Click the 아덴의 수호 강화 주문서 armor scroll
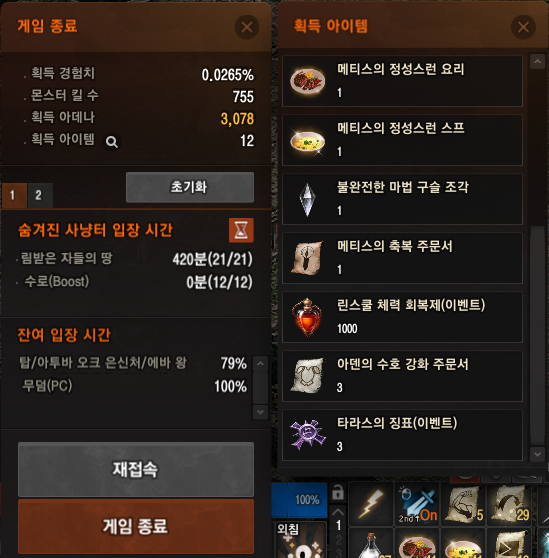Screen dimensions: 549x558 point(307,376)
